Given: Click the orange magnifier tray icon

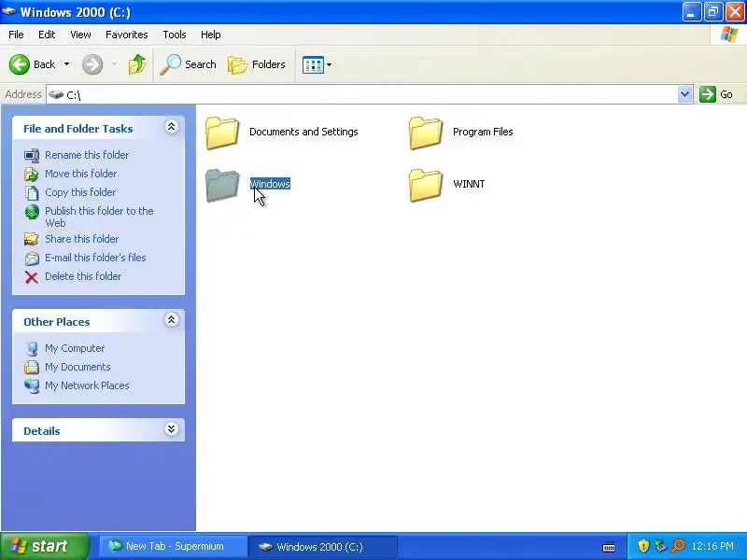Looking at the screenshot, I should tap(678, 546).
